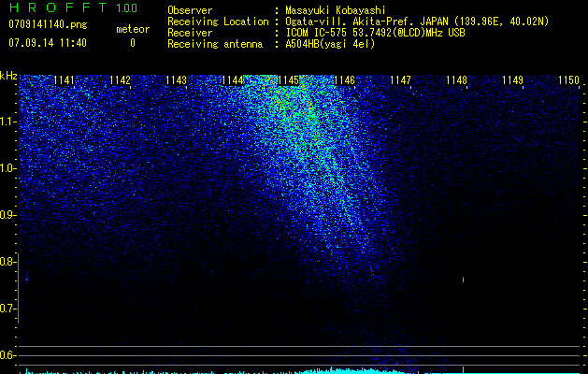The image size is (588, 374).
Task: Click the 1147 time axis marker
Action: click(400, 80)
